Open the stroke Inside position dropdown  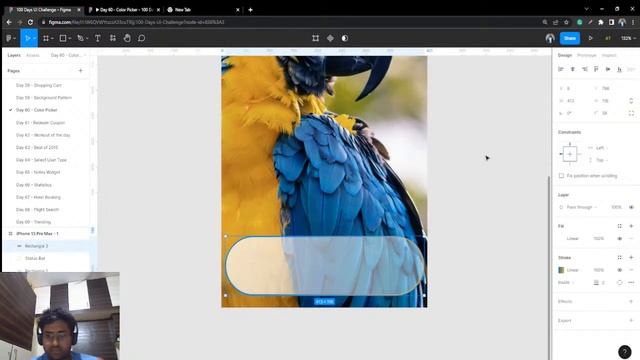567,282
